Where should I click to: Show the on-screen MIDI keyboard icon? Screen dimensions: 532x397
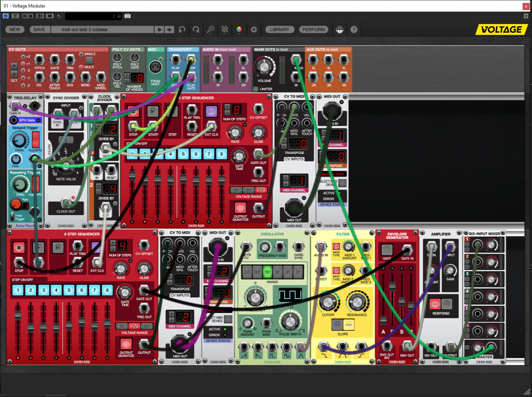(339, 29)
